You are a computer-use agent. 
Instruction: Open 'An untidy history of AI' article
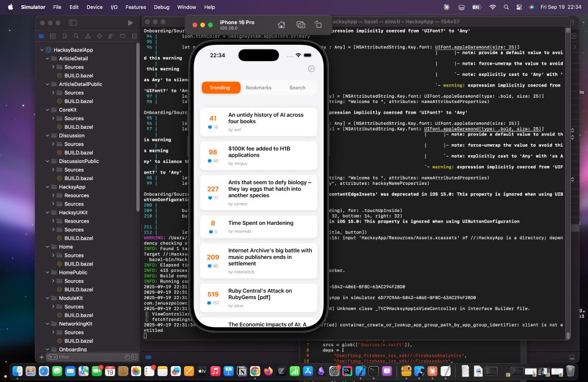259,122
